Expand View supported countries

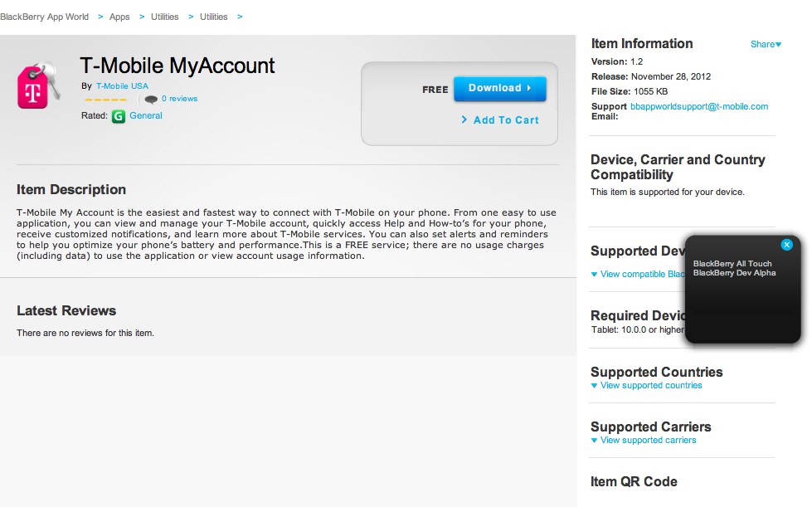646,386
